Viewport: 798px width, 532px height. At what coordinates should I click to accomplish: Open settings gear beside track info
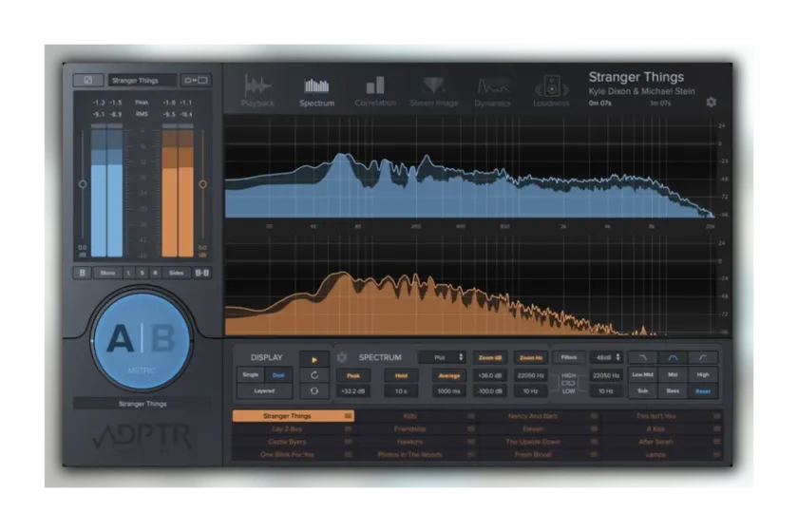click(x=711, y=103)
